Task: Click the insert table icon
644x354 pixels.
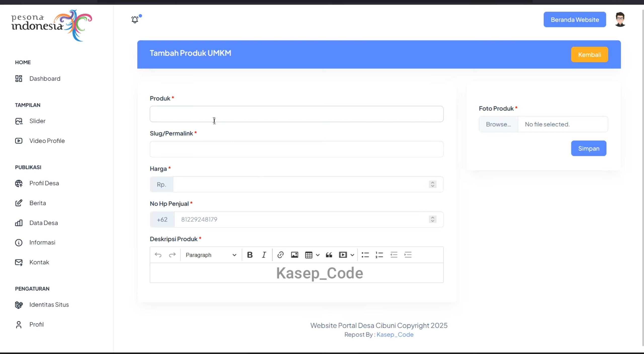Action: coord(309,255)
